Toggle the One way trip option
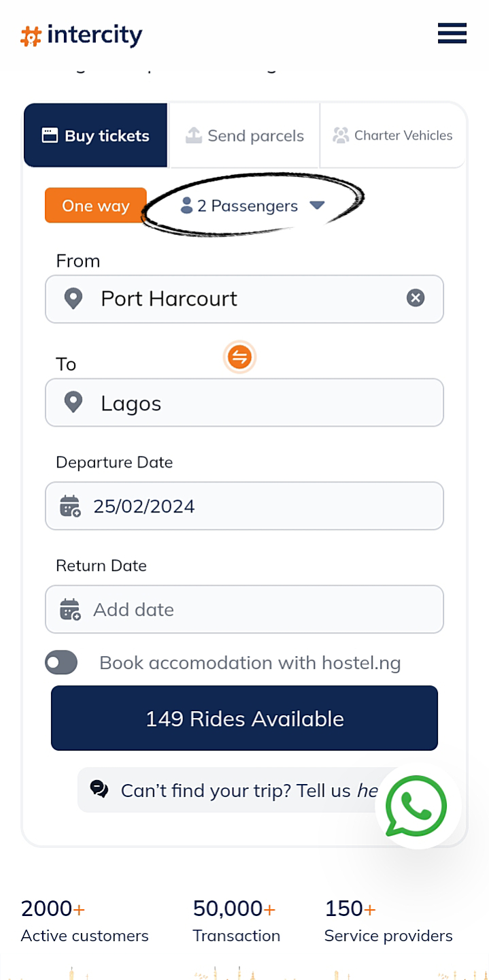This screenshot has width=489, height=980. [96, 206]
